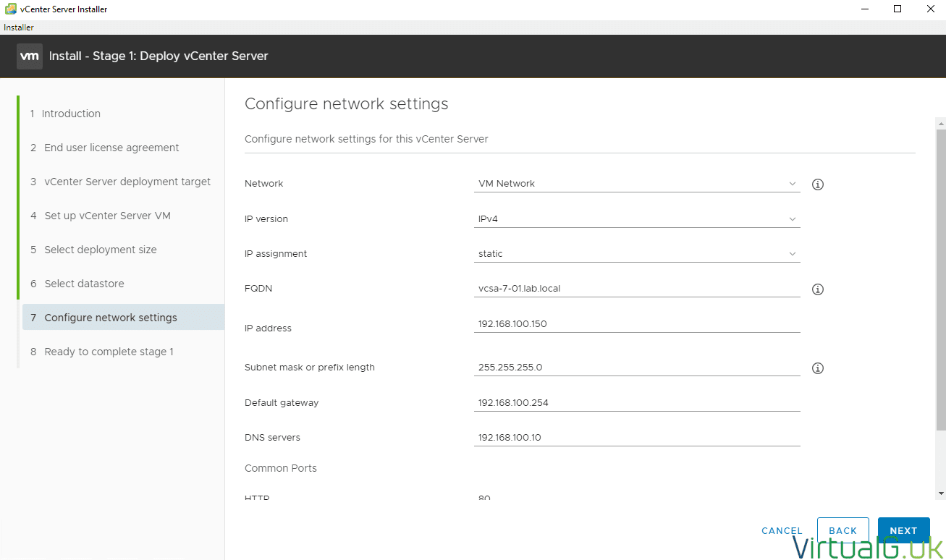Viewport: 946px width, 560px height.
Task: Click the Subnet mask or prefix length label
Action: [310, 367]
